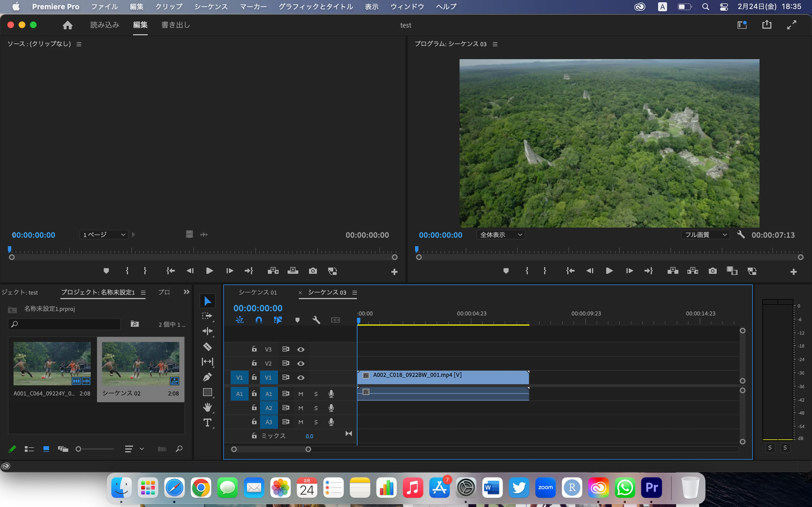Switch to the シーケンス 01 timeline tab
812x507 pixels.
(258, 292)
